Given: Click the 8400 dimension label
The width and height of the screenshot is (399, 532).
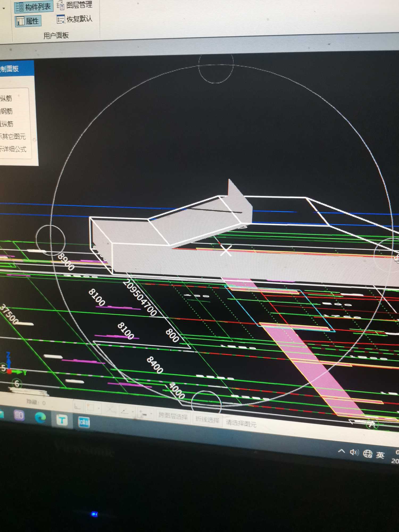Looking at the screenshot, I should coord(155,365).
